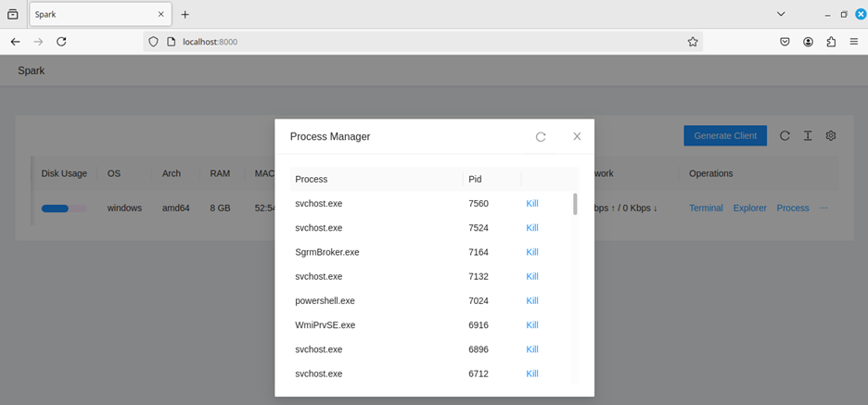
Task: Bookmark this page with star icon
Action: pos(692,42)
